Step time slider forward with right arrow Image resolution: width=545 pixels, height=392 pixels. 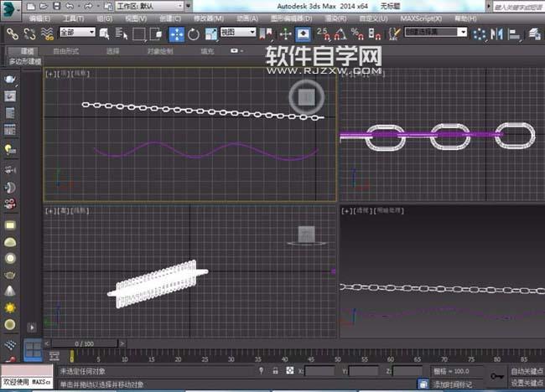click(122, 343)
